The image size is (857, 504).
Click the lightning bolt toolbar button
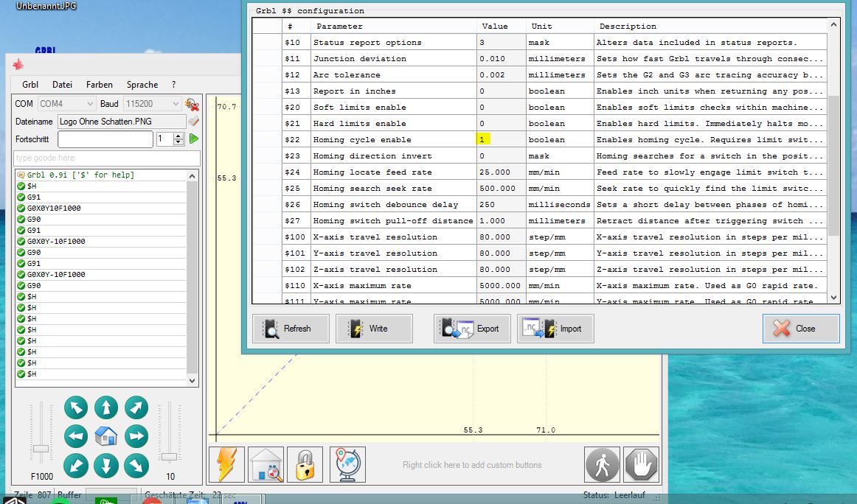[227, 465]
